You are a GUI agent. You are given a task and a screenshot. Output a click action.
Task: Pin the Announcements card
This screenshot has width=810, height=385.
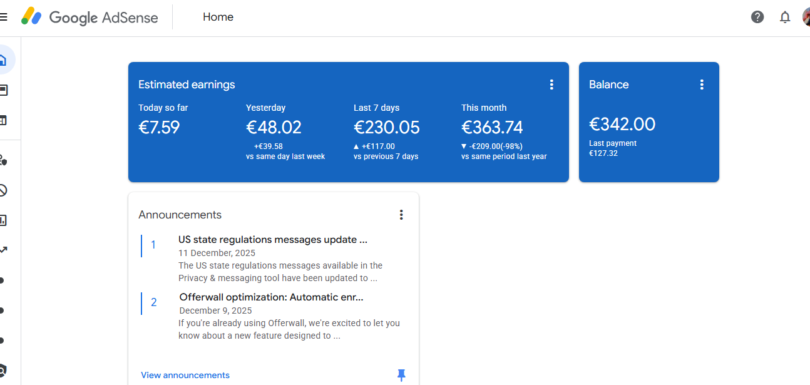point(401,375)
